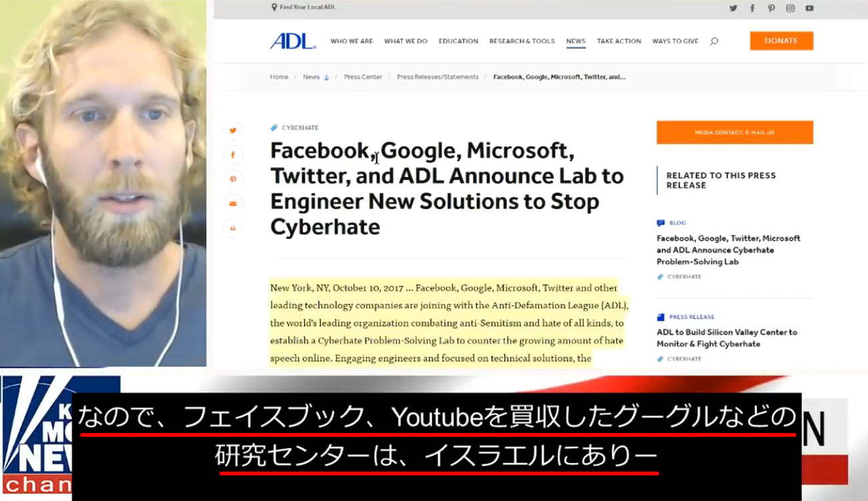This screenshot has height=501, width=868.
Task: Click Media Contact: E-mail Us button
Action: pyautogui.click(x=734, y=132)
